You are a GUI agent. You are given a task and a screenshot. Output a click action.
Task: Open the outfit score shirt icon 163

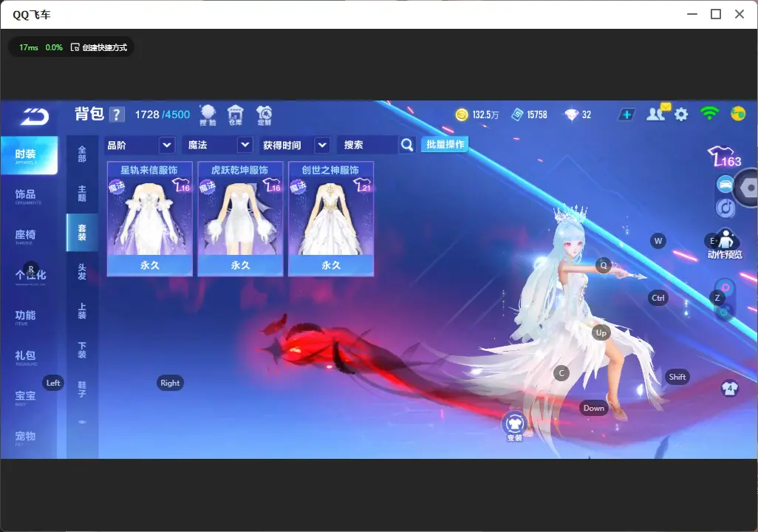[724, 157]
